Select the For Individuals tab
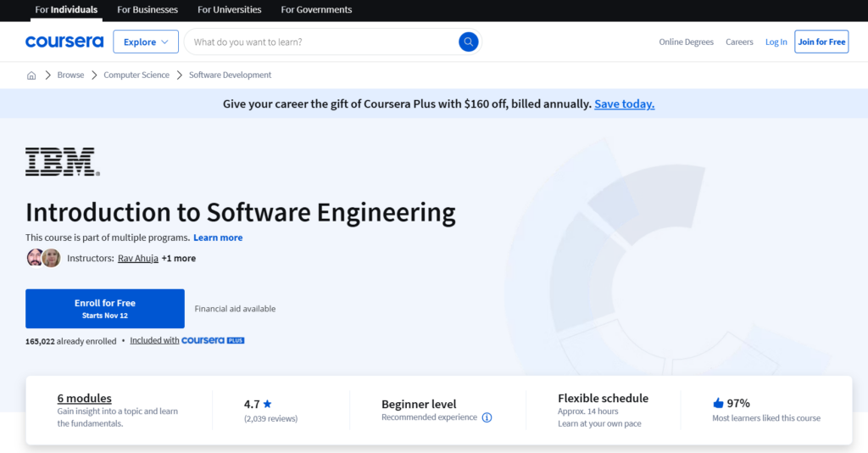 [66, 9]
